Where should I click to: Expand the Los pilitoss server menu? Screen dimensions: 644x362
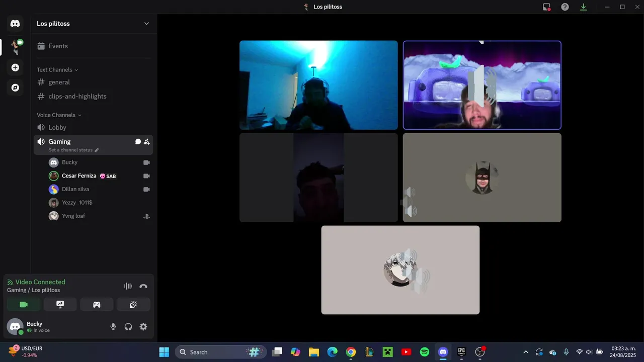[x=146, y=24]
